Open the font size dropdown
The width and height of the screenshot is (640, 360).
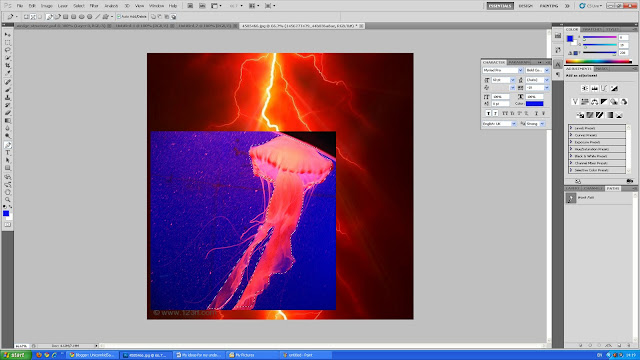(x=513, y=80)
